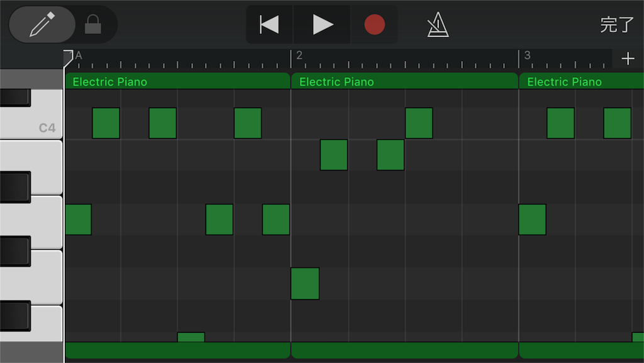
Task: Select the first Electric Piano region header
Action: (177, 81)
